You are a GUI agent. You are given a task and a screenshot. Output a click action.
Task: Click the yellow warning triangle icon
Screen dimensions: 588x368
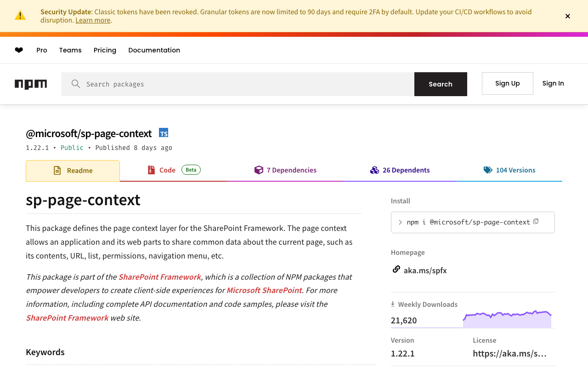tap(20, 16)
